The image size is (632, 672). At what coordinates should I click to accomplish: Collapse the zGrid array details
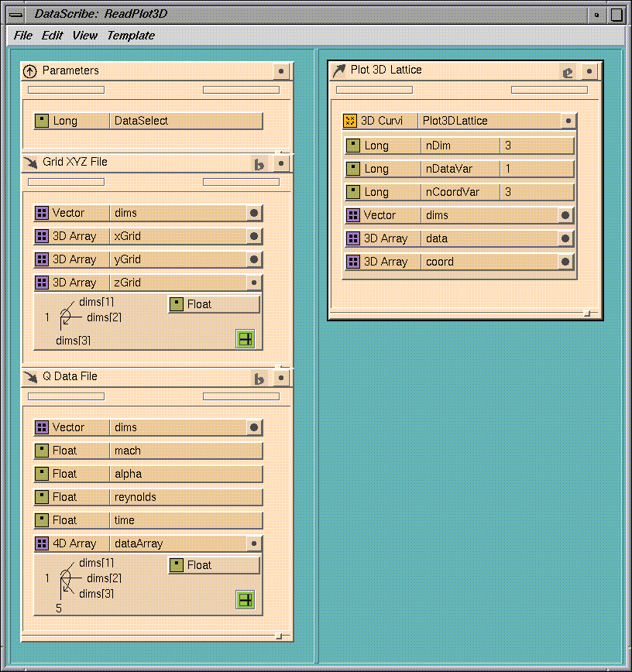(253, 283)
